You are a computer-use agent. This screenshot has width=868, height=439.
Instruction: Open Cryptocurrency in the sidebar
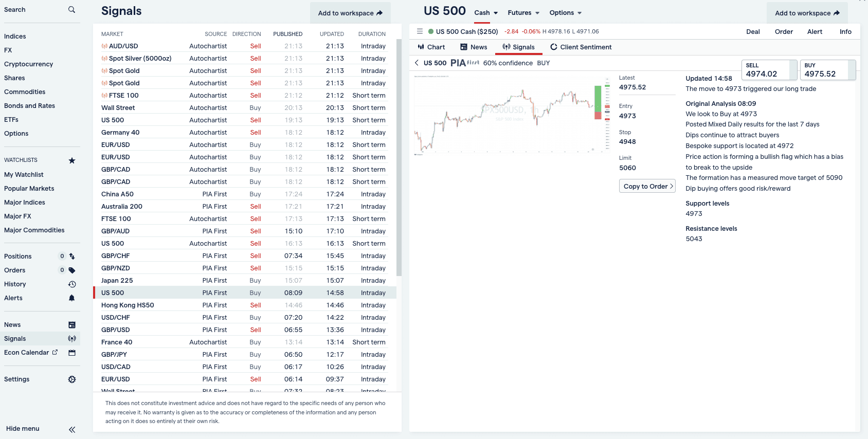pos(28,64)
